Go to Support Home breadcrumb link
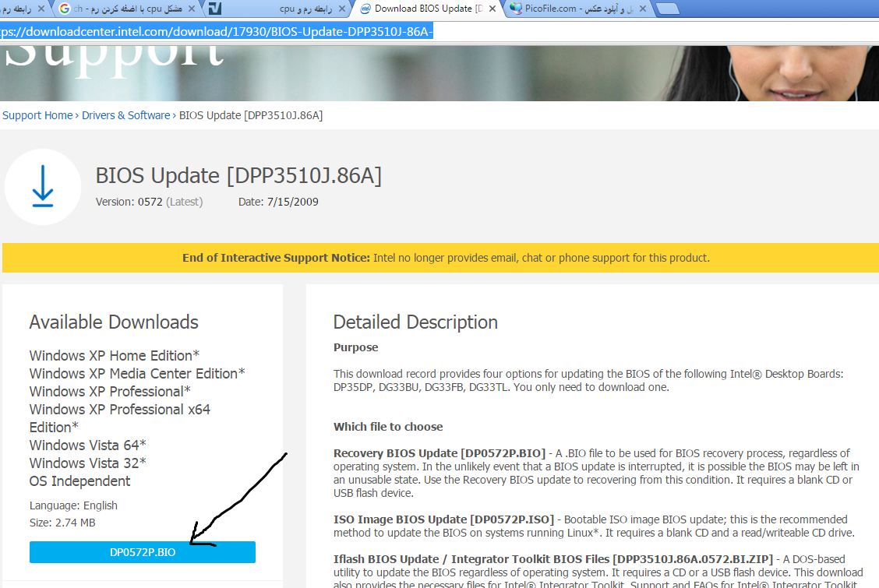879x588 pixels. point(37,115)
